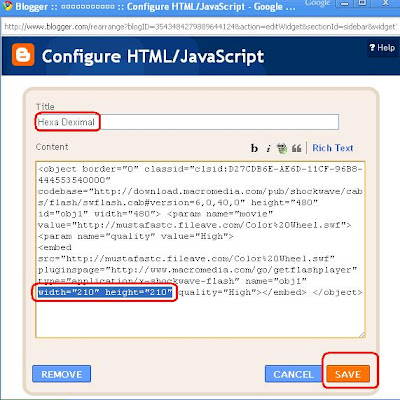
Task: Toggle bold formatting in content toolbar
Action: coord(254,148)
